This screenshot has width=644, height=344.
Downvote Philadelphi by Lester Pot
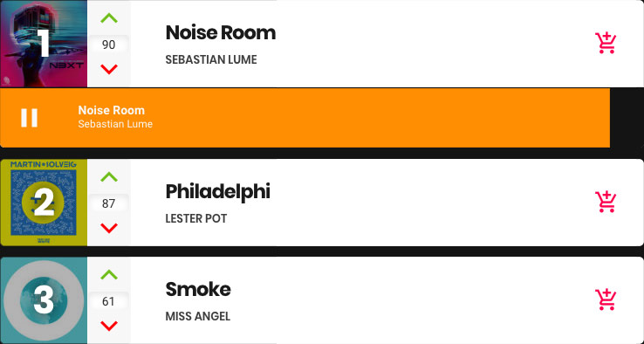point(109,228)
